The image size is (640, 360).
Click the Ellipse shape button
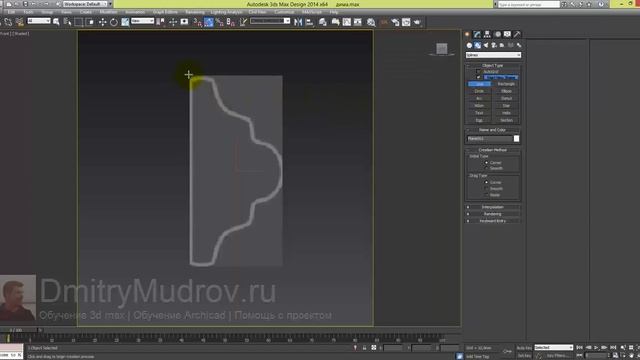(507, 91)
